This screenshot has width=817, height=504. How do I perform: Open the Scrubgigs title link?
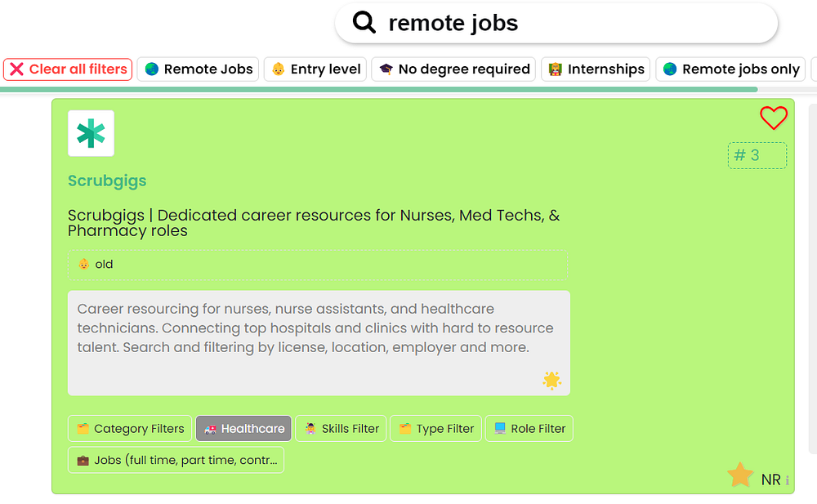pos(107,181)
